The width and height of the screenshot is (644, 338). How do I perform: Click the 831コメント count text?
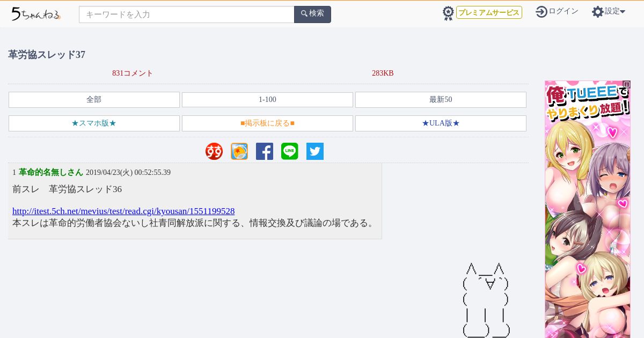tap(133, 74)
